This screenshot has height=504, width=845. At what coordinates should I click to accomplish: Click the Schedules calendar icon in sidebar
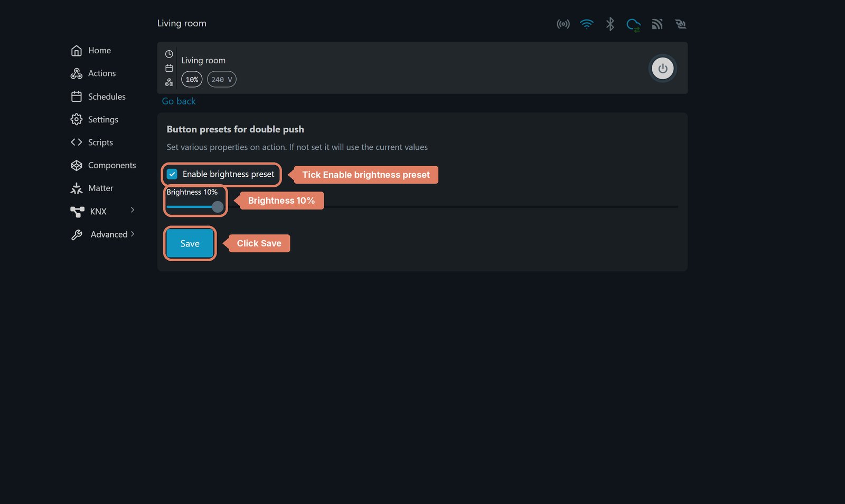coord(77,97)
